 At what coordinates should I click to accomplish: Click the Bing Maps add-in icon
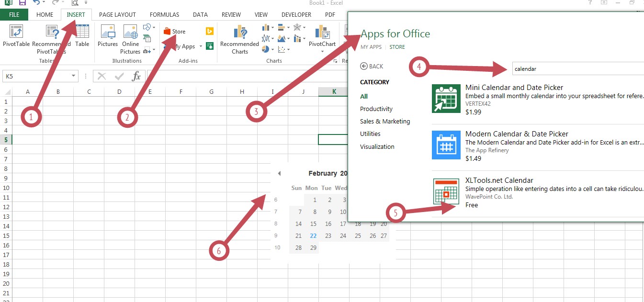point(209,32)
